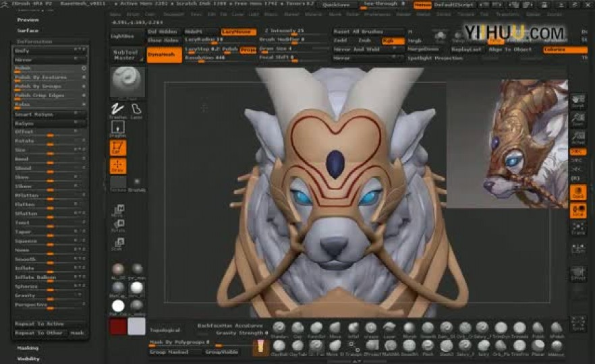This screenshot has height=364, width=595.
Task: Toggle Edit mode button
Action: [x=117, y=148]
